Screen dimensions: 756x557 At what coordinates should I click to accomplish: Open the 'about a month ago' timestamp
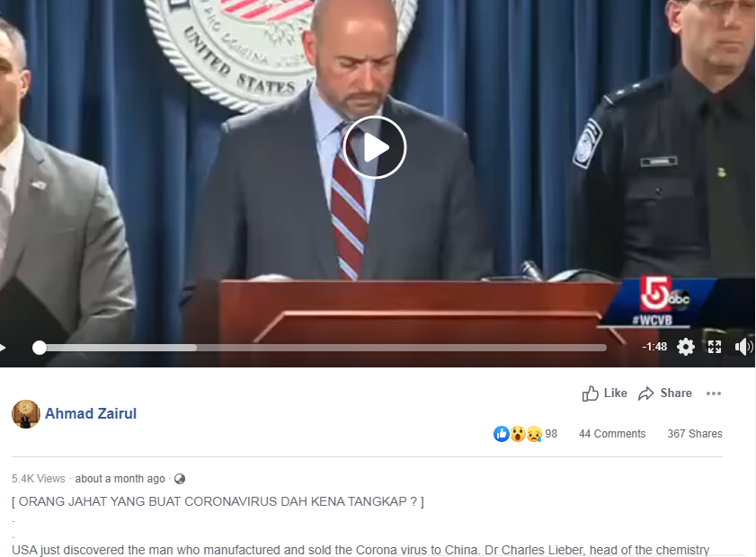point(120,479)
